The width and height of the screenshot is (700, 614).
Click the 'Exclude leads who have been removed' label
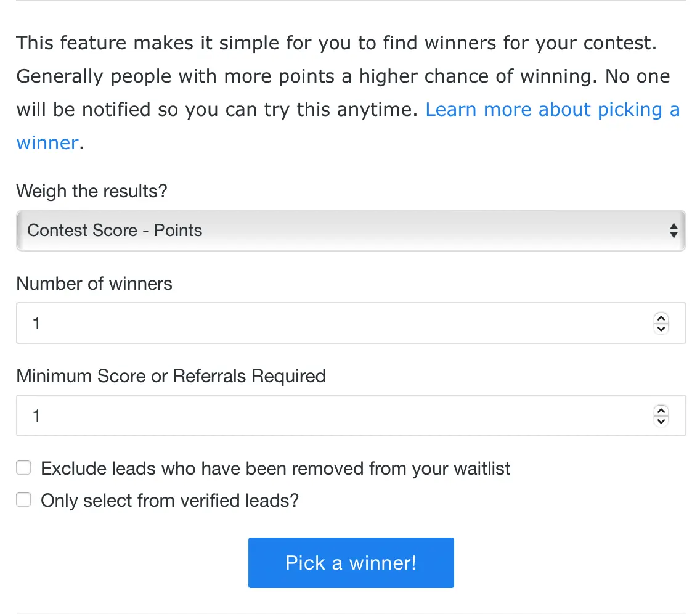tap(275, 469)
